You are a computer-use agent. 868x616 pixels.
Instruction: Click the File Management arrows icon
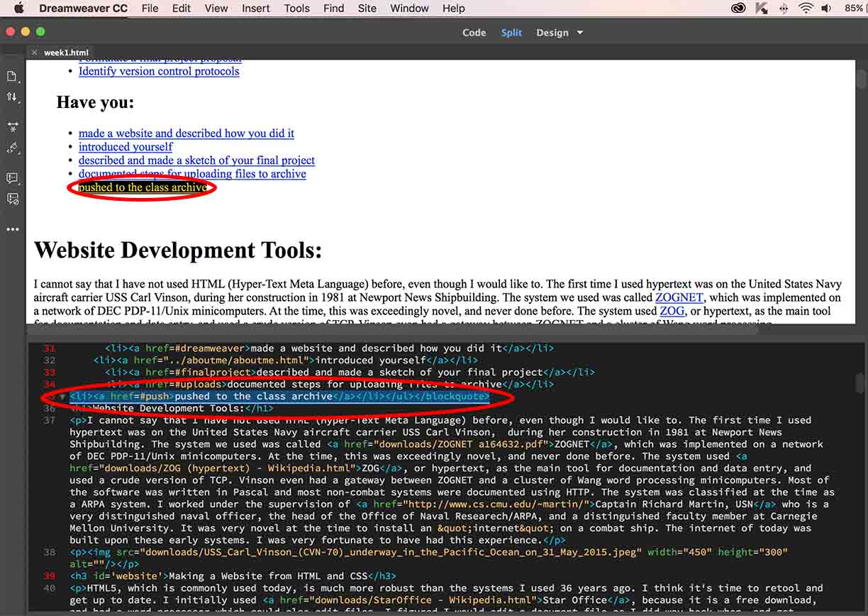pos(12,97)
